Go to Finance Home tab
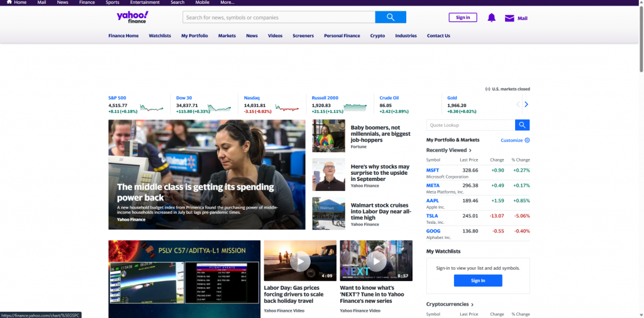Image resolution: width=644 pixels, height=318 pixels. click(123, 36)
